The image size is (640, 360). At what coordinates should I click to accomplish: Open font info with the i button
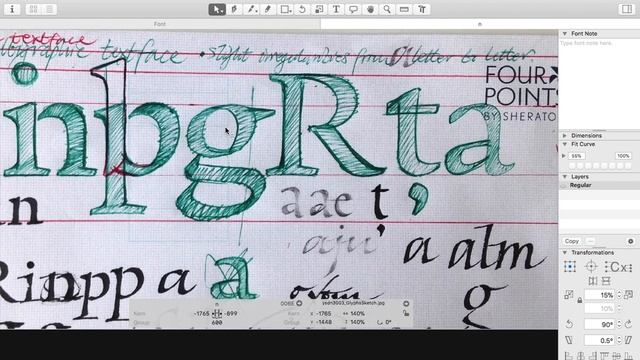tap(12, 9)
